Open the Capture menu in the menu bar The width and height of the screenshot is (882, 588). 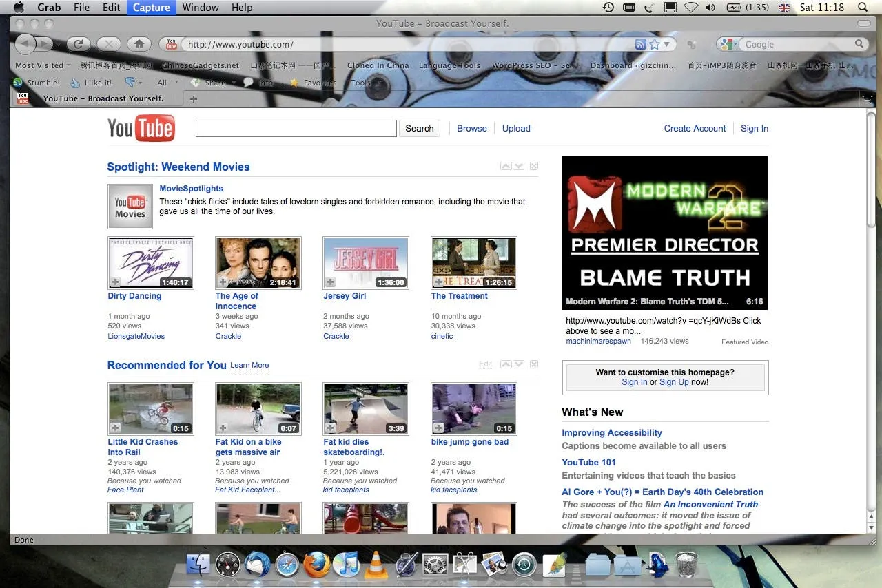[x=151, y=8]
